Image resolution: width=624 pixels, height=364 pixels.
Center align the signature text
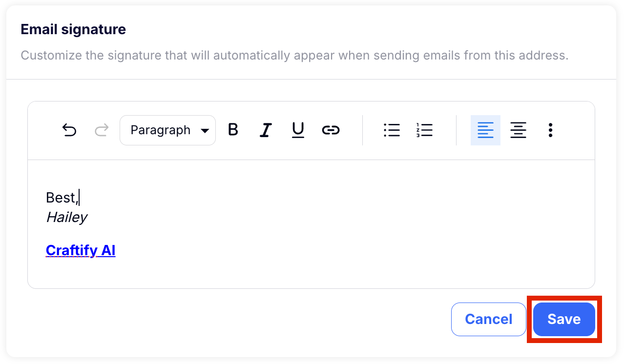pyautogui.click(x=518, y=130)
